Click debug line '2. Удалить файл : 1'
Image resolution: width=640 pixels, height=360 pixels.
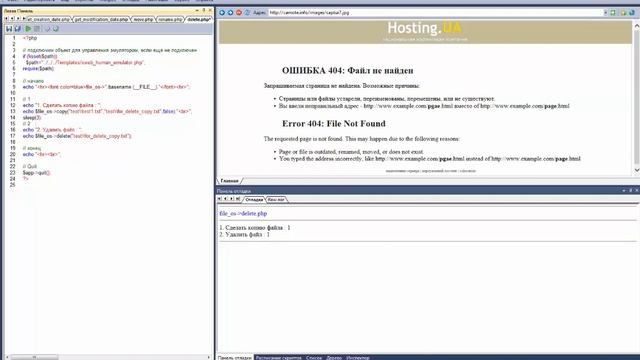pyautogui.click(x=244, y=234)
